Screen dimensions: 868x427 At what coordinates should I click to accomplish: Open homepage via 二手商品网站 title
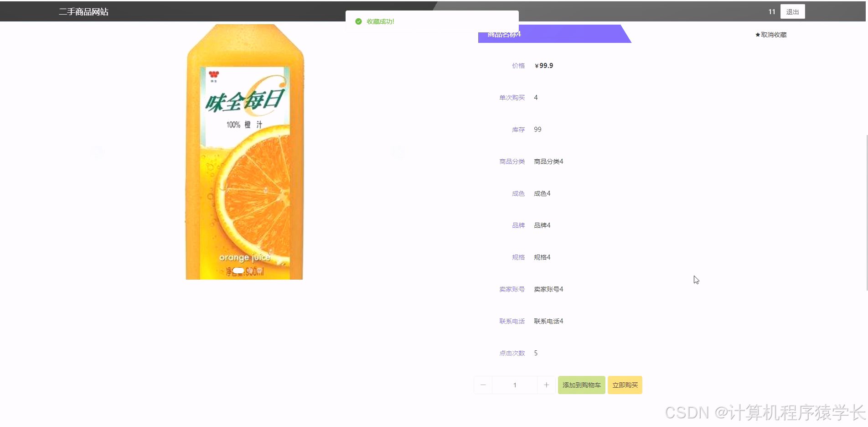pos(83,11)
